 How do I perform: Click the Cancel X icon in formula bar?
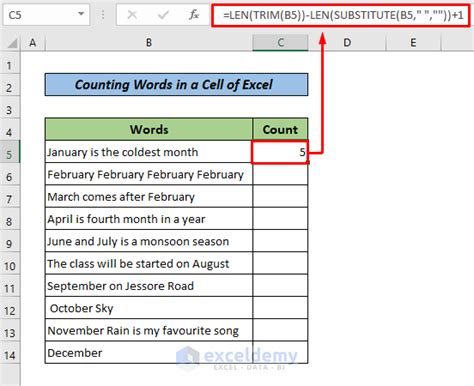tap(132, 15)
